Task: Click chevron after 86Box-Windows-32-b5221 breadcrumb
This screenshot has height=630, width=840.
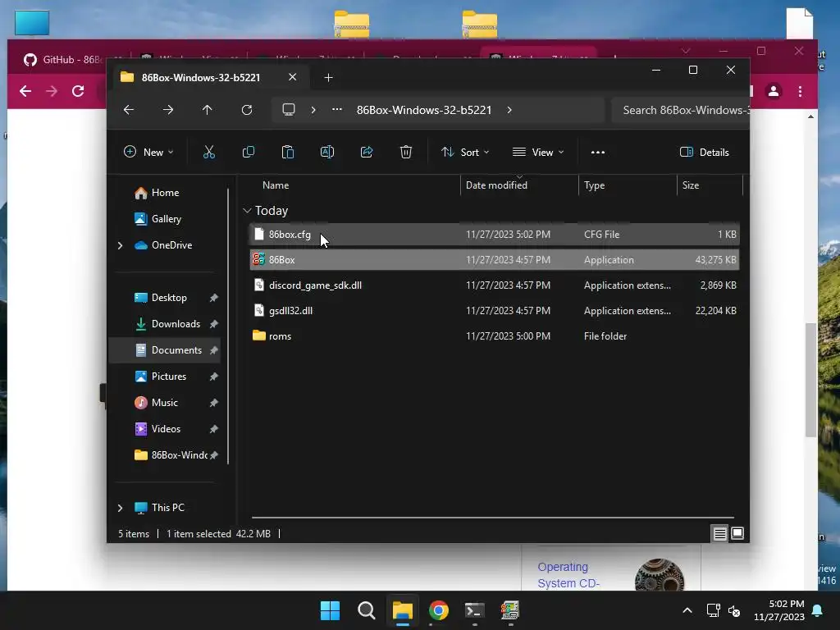Action: [509, 110]
